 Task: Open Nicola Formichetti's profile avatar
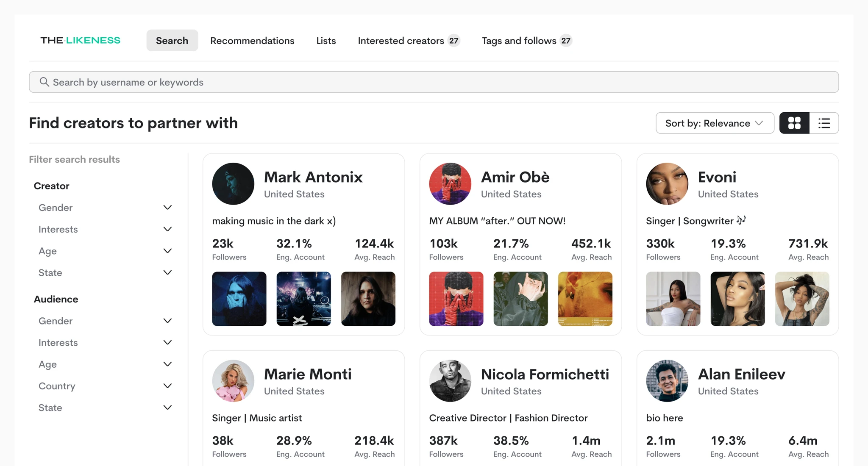[x=450, y=381]
